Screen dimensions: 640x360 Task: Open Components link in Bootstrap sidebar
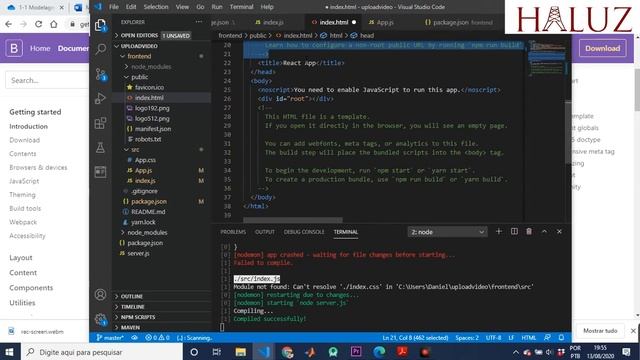[31, 288]
